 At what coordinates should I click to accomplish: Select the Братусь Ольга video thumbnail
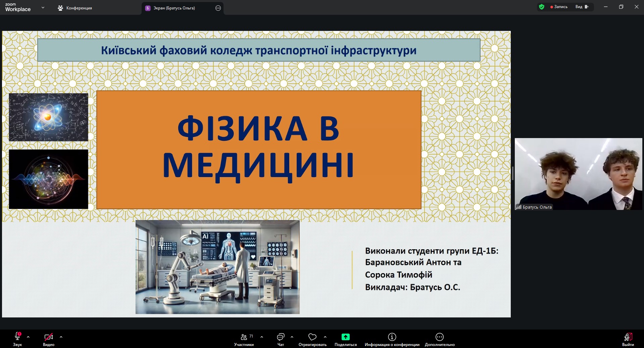pyautogui.click(x=578, y=174)
